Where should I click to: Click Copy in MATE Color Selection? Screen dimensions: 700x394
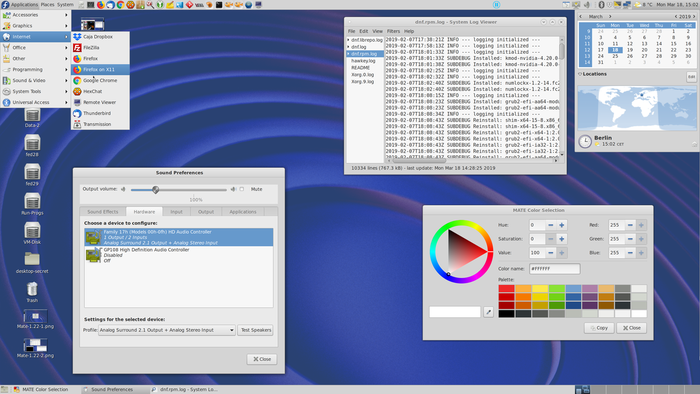tap(599, 328)
